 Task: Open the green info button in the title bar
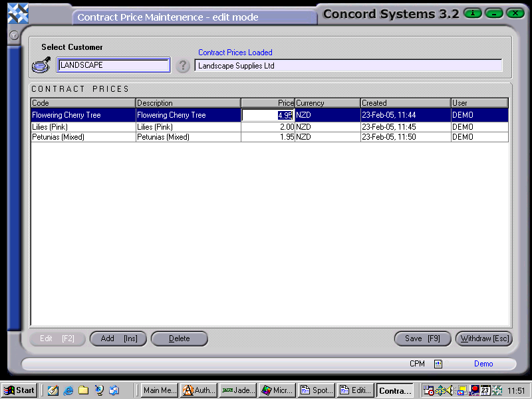tap(471, 13)
